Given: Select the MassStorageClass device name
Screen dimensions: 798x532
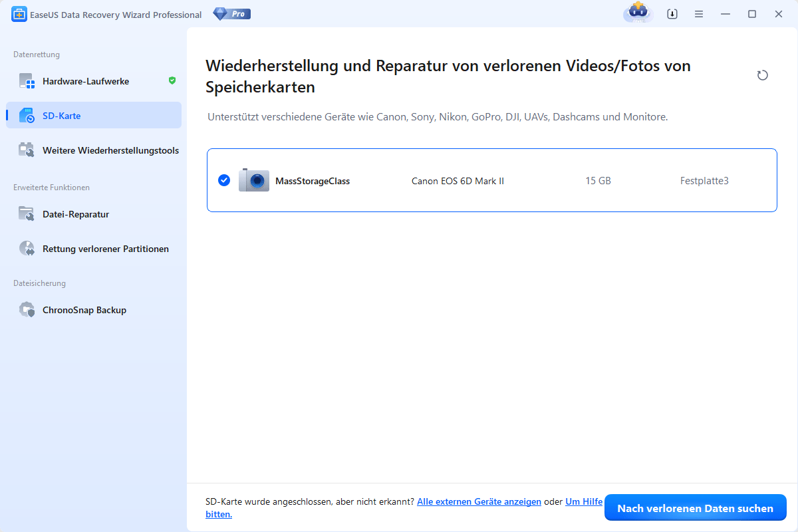Looking at the screenshot, I should pyautogui.click(x=313, y=181).
